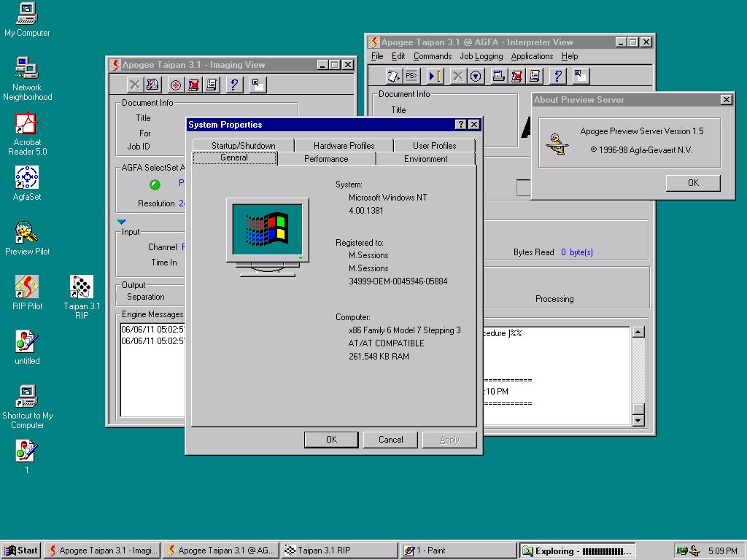This screenshot has width=747, height=560.
Task: Open the Help menu in Interpreter View
Action: coord(570,56)
